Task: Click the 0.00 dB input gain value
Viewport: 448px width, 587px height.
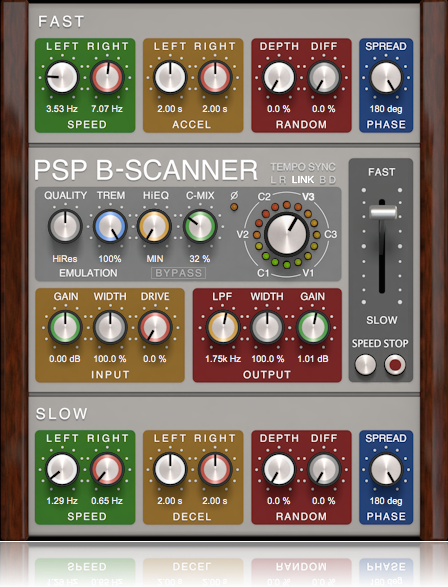Action: click(x=65, y=359)
